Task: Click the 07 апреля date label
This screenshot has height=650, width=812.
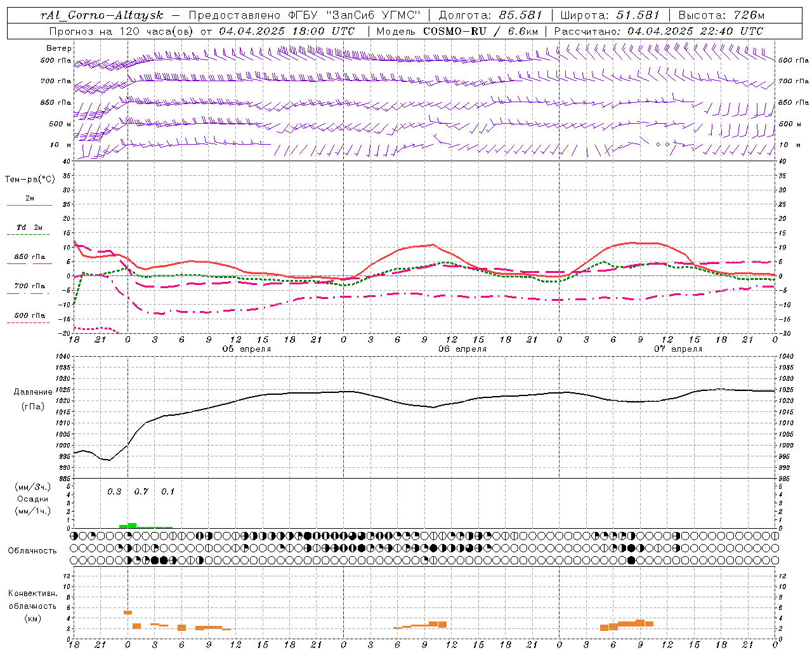Action: 678,349
